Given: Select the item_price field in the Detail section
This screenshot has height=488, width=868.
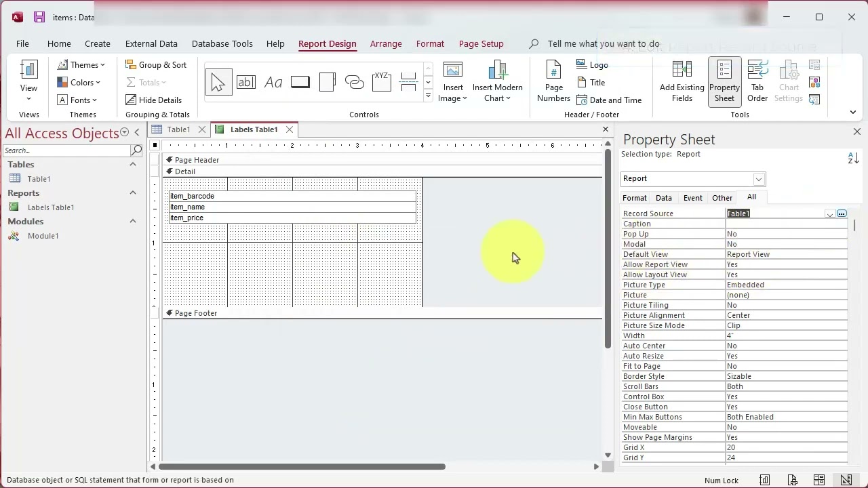Looking at the screenshot, I should (292, 218).
